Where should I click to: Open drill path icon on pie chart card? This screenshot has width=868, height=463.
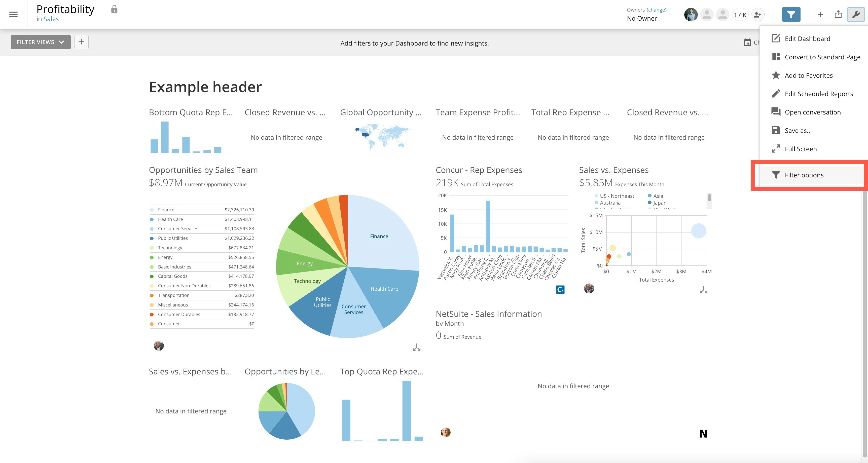[x=416, y=347]
